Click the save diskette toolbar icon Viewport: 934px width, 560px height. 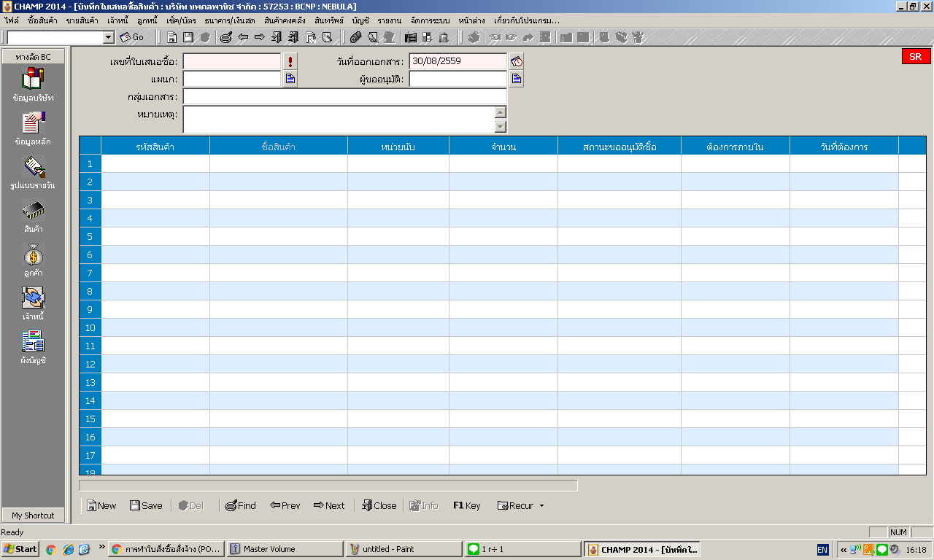(188, 37)
